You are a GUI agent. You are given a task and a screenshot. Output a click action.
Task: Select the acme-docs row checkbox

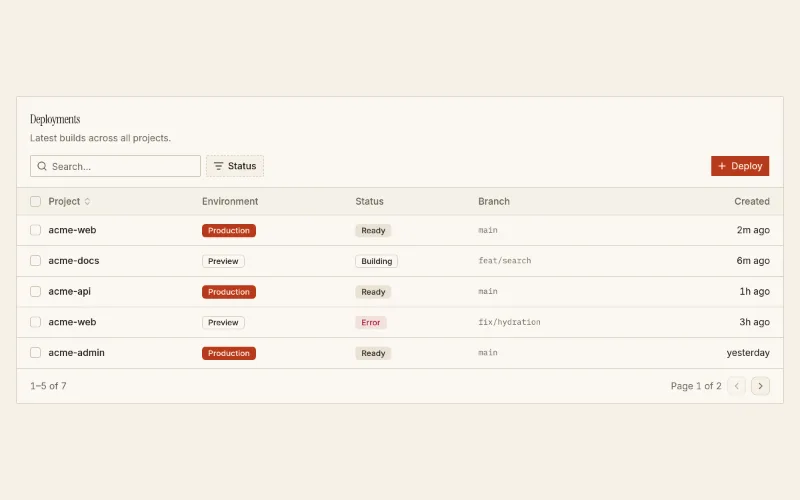(x=35, y=261)
